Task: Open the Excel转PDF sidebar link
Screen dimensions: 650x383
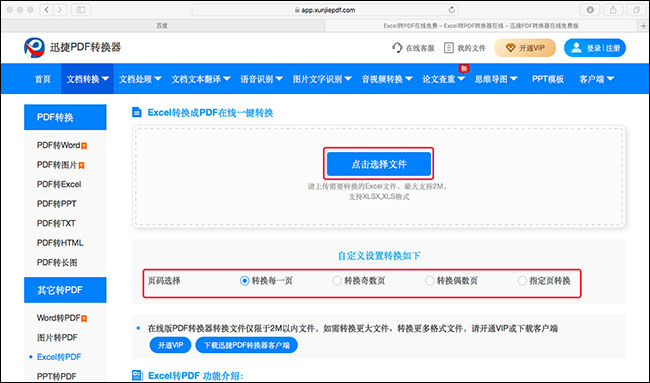Action: (x=59, y=357)
